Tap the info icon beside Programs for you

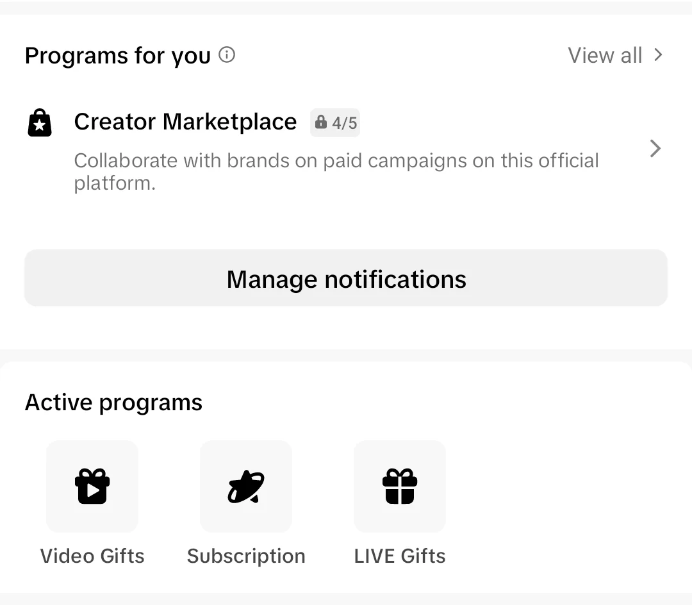pyautogui.click(x=227, y=54)
